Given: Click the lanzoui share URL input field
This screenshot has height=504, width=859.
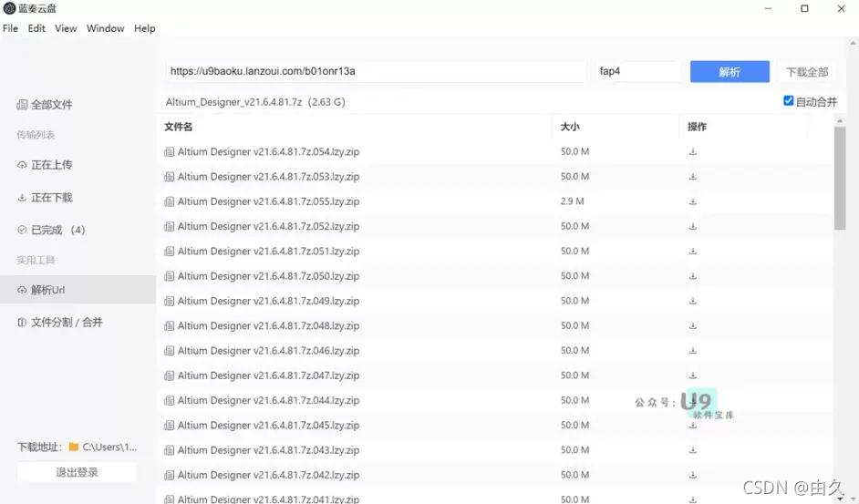Looking at the screenshot, I should click(x=376, y=71).
